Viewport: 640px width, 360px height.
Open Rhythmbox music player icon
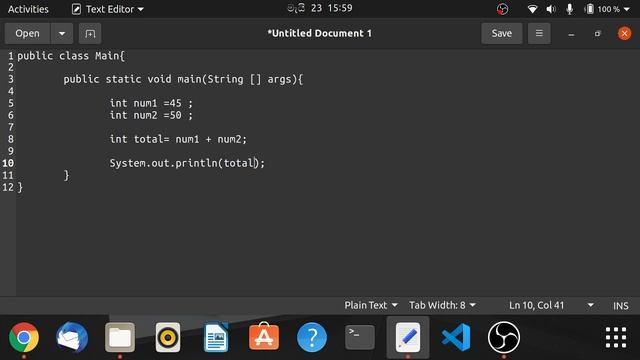click(x=168, y=337)
